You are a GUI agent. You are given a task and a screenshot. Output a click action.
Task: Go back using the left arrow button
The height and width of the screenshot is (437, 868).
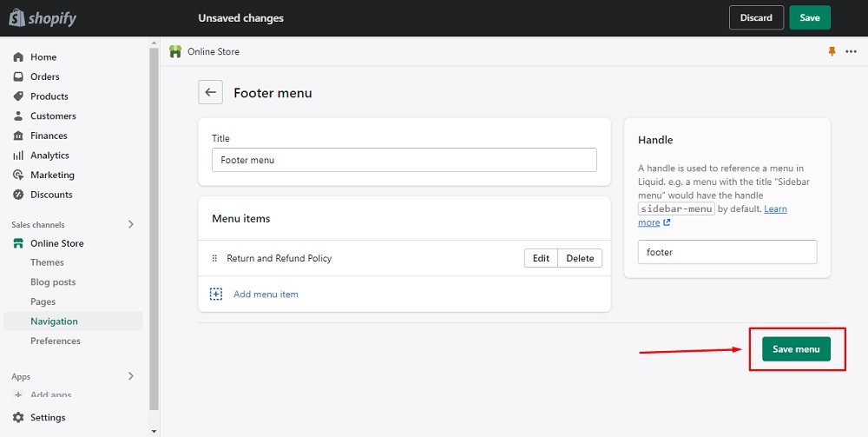(210, 92)
